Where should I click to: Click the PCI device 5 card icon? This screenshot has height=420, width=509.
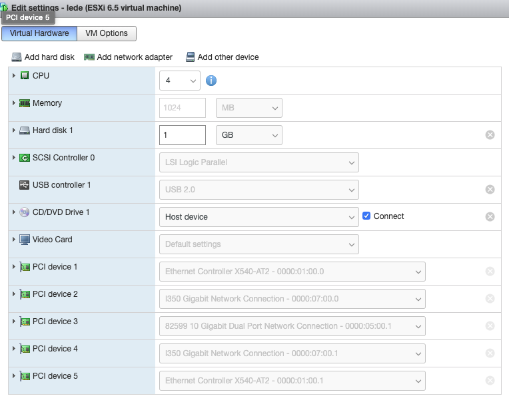(25, 376)
